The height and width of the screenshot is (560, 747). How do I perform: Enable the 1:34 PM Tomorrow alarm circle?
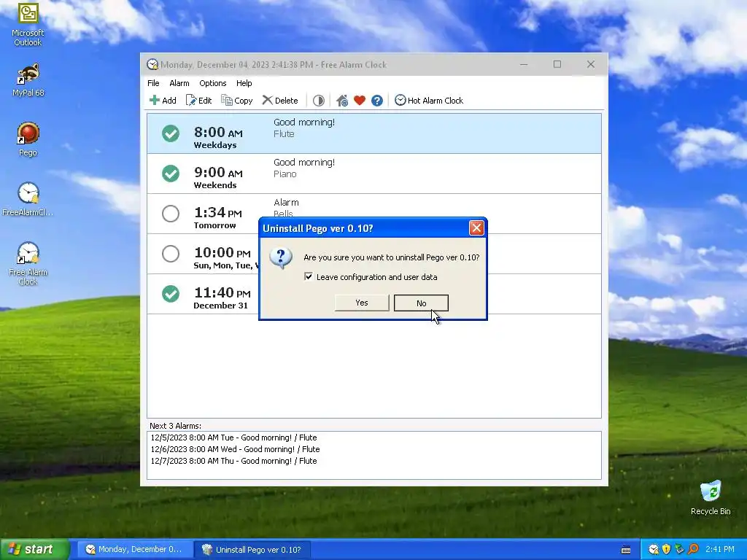[171, 214]
